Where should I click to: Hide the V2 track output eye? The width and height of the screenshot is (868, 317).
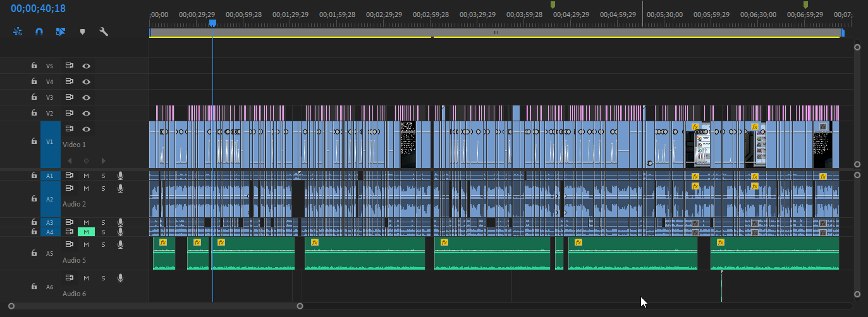coord(87,113)
